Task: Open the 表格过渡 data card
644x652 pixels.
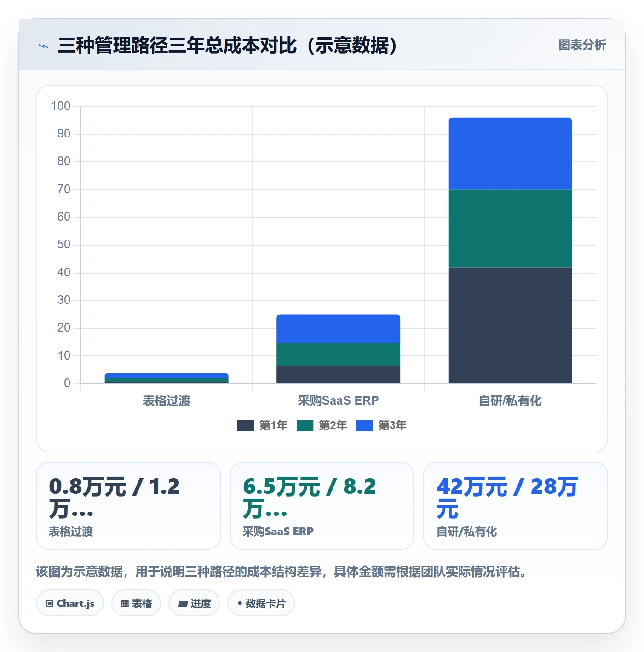Action: [x=128, y=506]
